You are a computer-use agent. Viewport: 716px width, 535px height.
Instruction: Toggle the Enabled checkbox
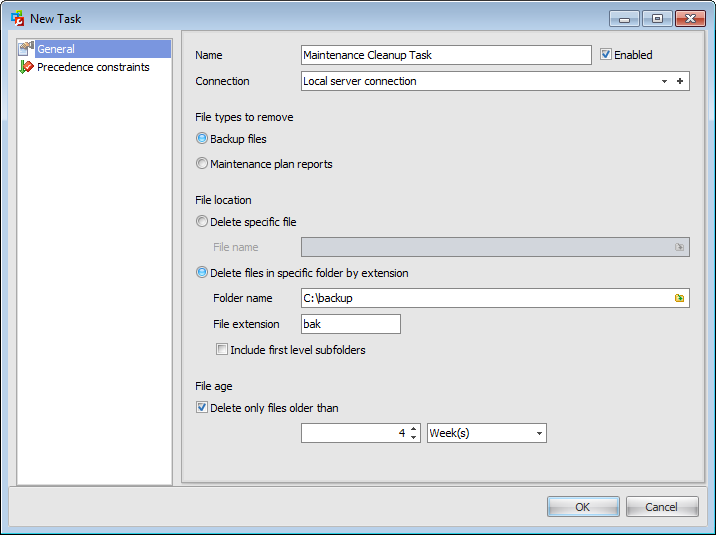coord(605,54)
